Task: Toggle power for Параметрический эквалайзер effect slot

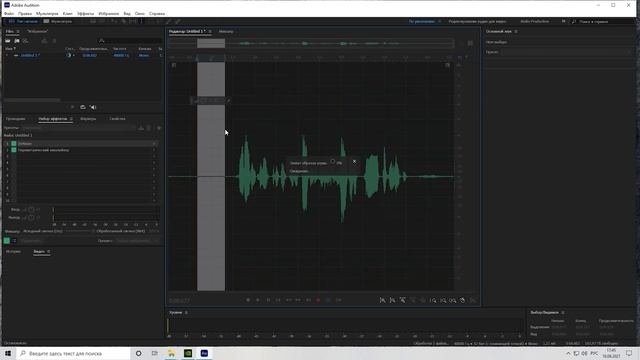Action: (x=14, y=150)
